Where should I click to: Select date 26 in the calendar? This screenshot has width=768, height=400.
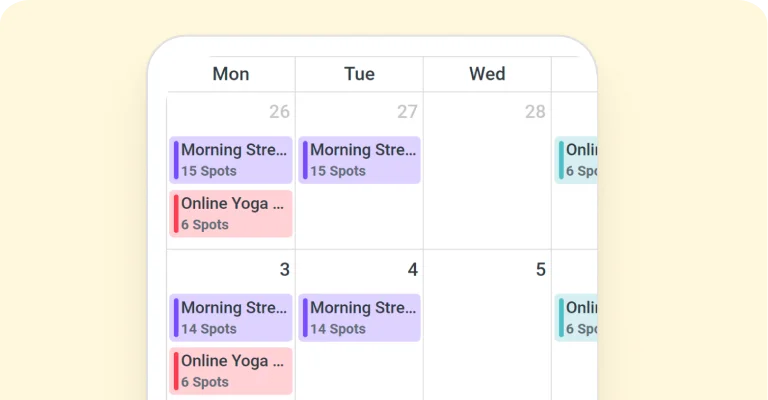(x=279, y=112)
